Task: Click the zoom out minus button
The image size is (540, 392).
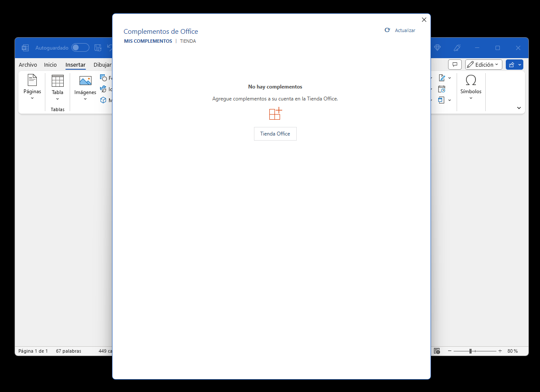Action: pos(449,351)
